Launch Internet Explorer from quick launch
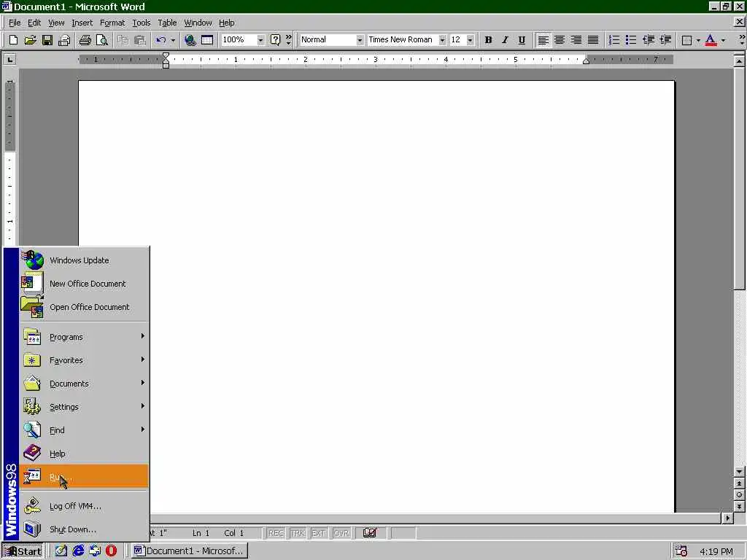747x560 pixels. 77,551
